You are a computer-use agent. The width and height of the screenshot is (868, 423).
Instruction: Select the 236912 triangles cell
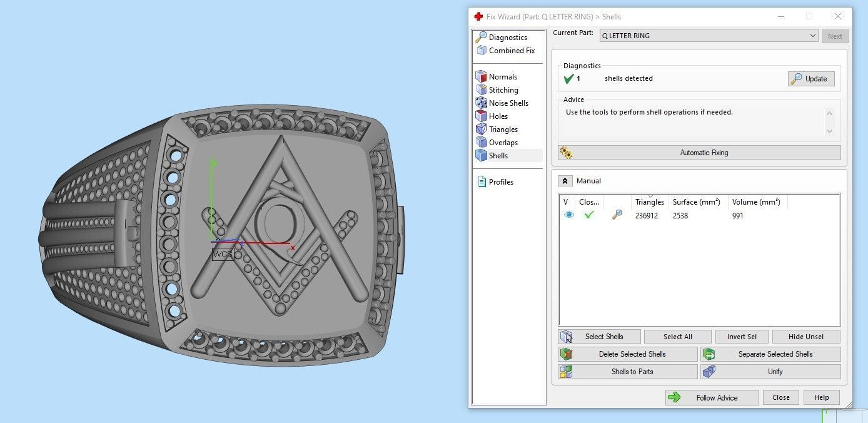click(647, 216)
